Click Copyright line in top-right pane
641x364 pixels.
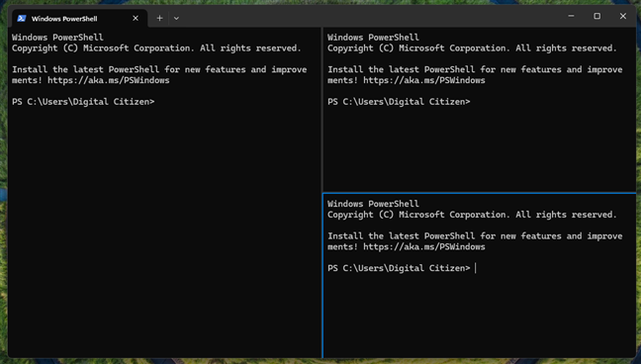pyautogui.click(x=472, y=48)
